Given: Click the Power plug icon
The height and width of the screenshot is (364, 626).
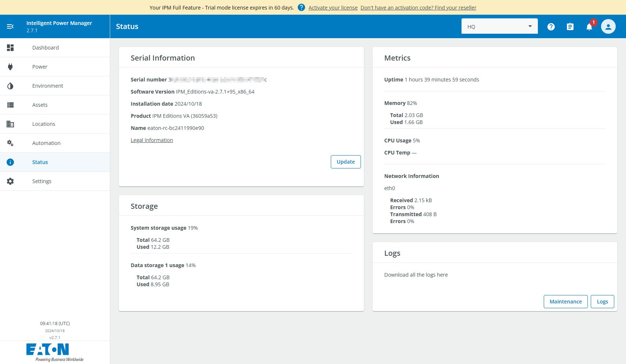Looking at the screenshot, I should tap(10, 67).
